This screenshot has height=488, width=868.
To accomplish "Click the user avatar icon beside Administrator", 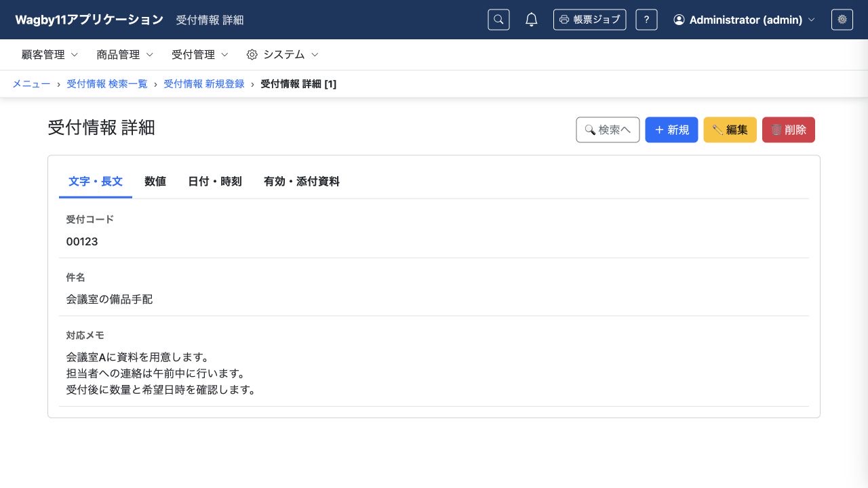I will pos(679,20).
